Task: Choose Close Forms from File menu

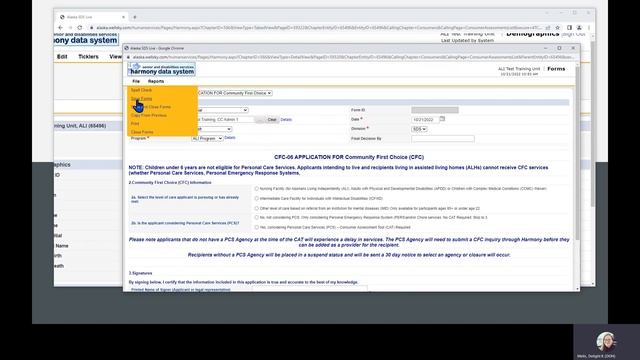Action: click(x=142, y=132)
